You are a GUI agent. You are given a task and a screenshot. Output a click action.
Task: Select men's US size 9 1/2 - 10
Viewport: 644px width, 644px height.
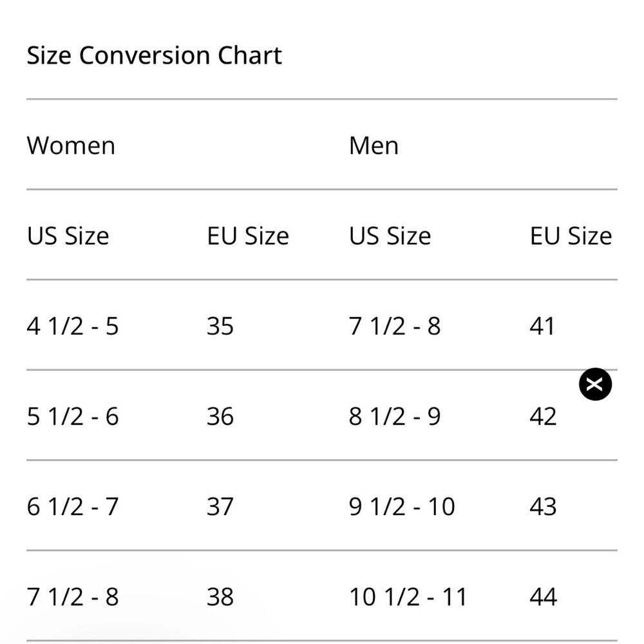point(402,507)
